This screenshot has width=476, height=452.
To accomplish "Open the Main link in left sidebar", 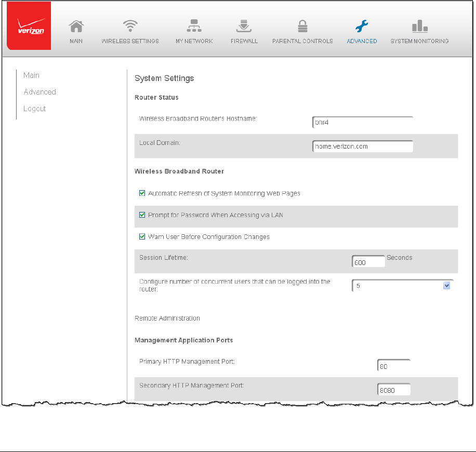I will tap(31, 75).
